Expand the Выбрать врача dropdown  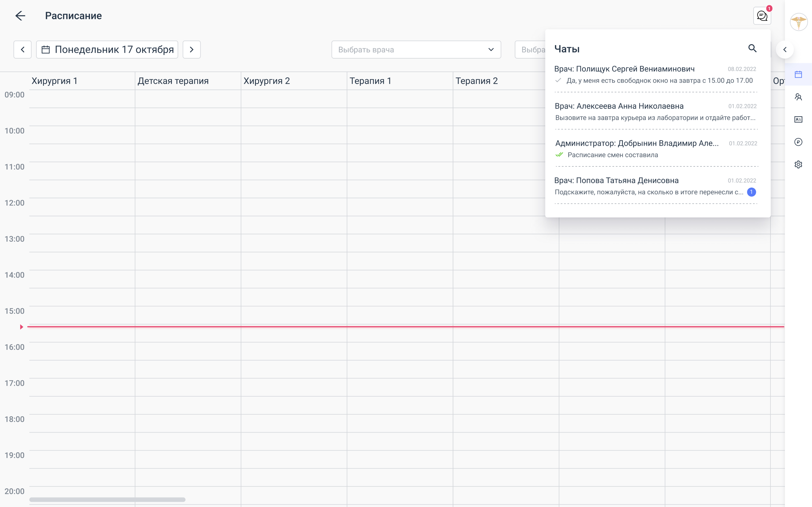coord(416,50)
